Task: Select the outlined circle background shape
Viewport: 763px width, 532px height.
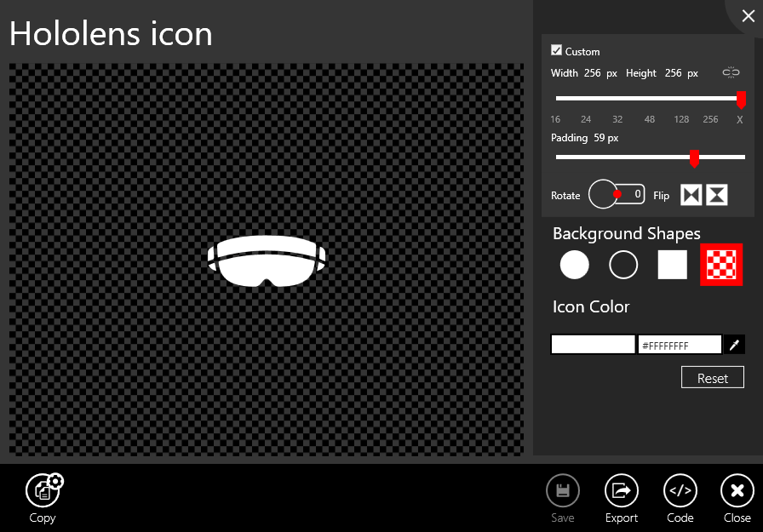Action: click(623, 265)
